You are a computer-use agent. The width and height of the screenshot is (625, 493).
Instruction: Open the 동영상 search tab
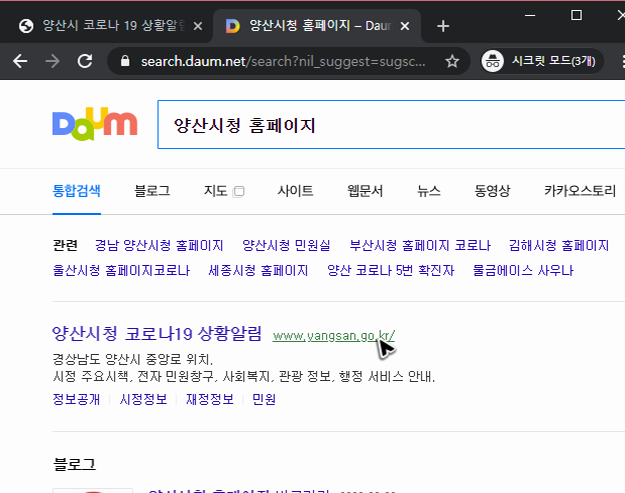[492, 191]
